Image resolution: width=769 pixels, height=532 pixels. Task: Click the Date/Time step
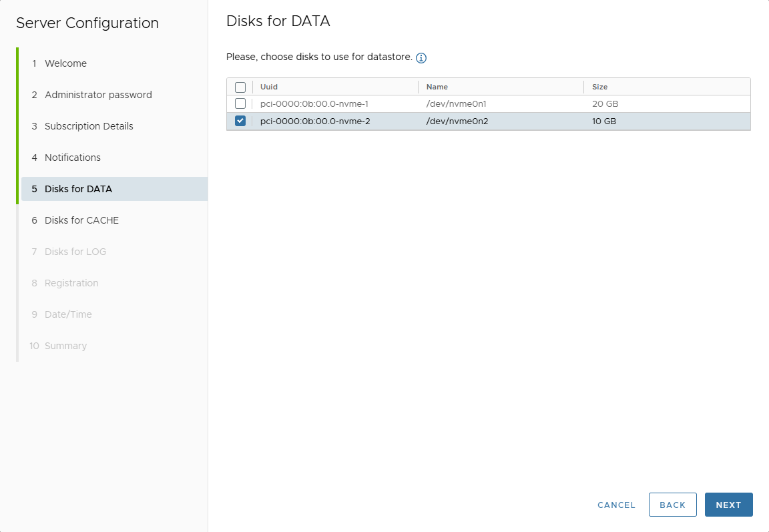coord(65,314)
